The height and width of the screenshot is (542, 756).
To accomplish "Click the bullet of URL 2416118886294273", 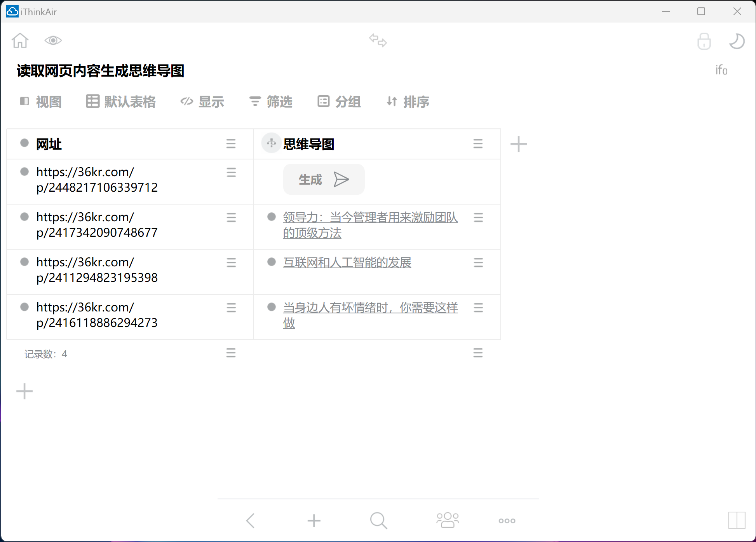I will [24, 307].
